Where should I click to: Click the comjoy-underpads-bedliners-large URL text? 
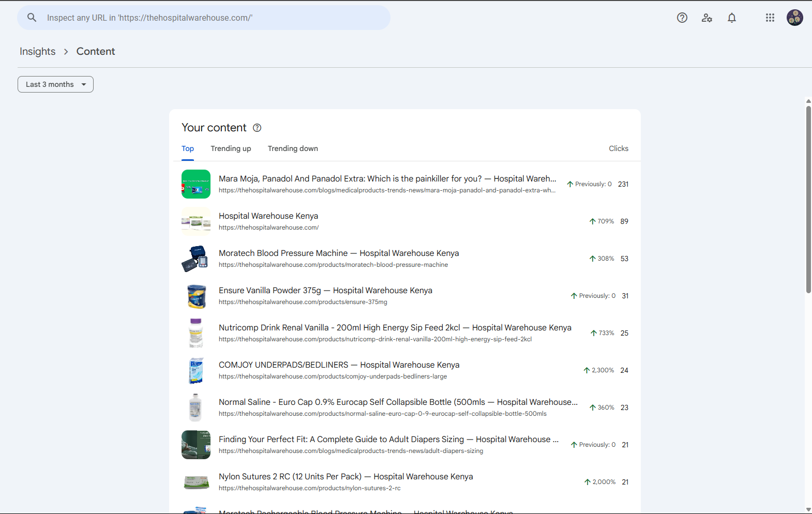pos(333,376)
